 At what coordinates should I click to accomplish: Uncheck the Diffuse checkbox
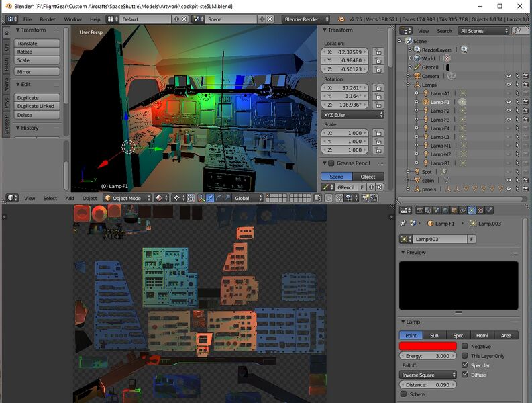(x=465, y=375)
